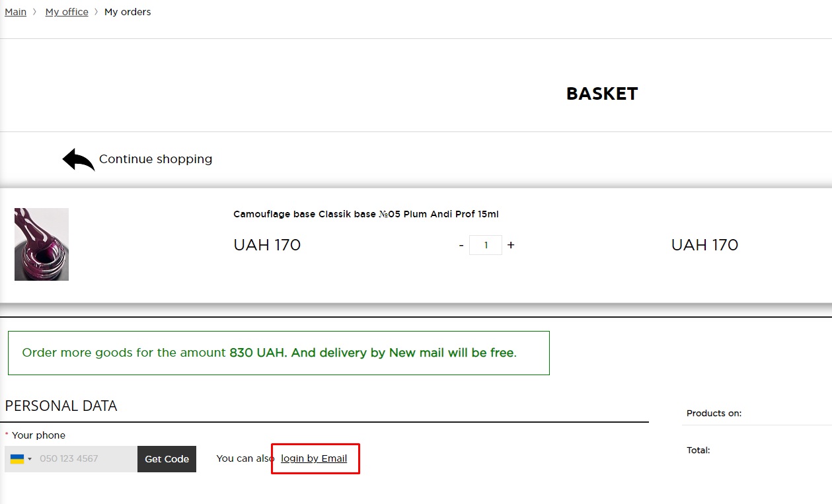
Task: Open the login by Email link
Action: [x=315, y=458]
